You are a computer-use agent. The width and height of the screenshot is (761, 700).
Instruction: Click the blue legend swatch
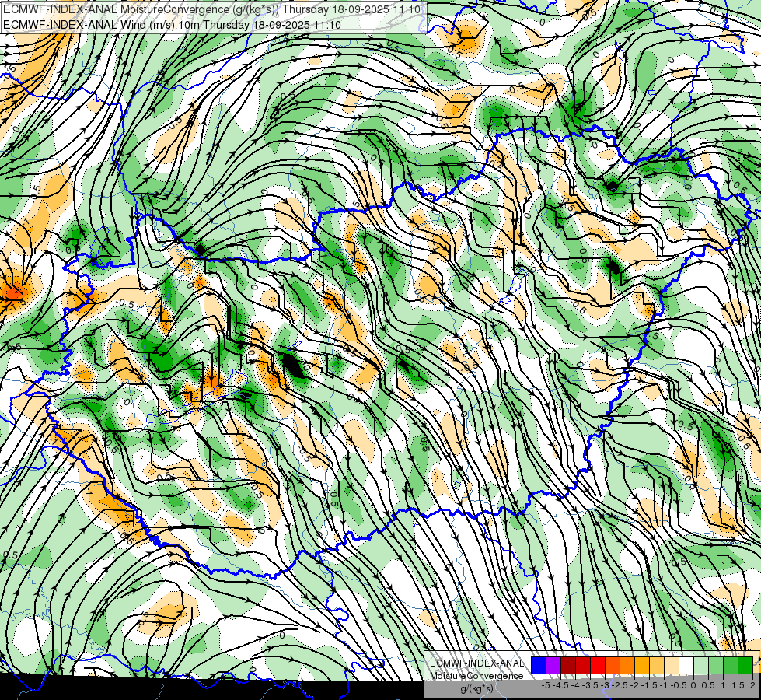pyautogui.click(x=539, y=665)
